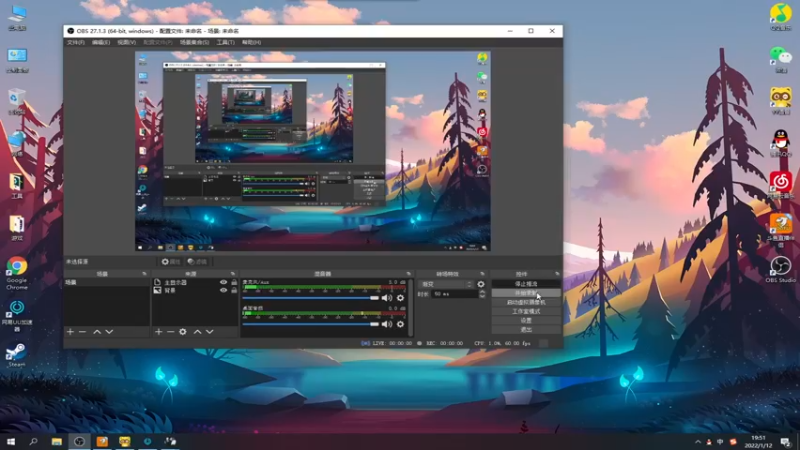Open transition properties gear next to 渐变
Image resolution: width=800 pixels, height=450 pixels.
pos(481,284)
